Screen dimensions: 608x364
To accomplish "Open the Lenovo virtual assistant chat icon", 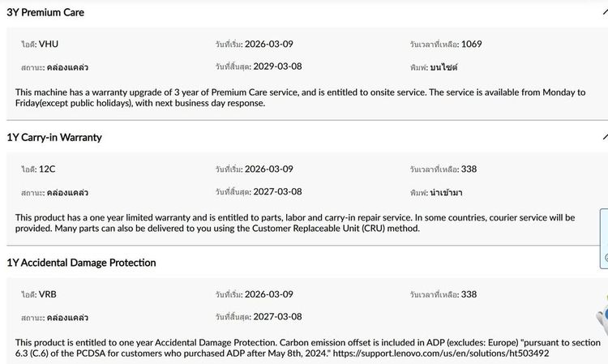I will (x=602, y=321).
